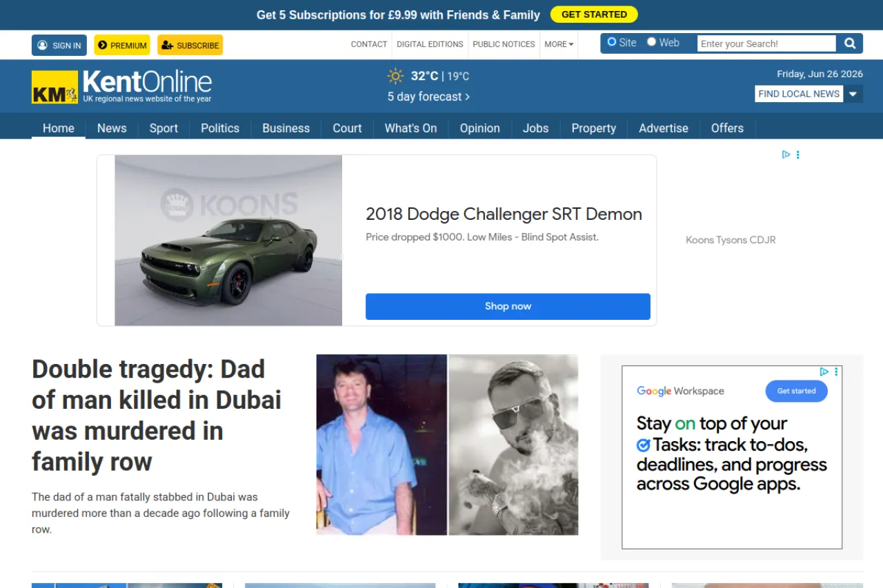Click the Shop now ad button
The width and height of the screenshot is (883, 588).
coord(508,306)
